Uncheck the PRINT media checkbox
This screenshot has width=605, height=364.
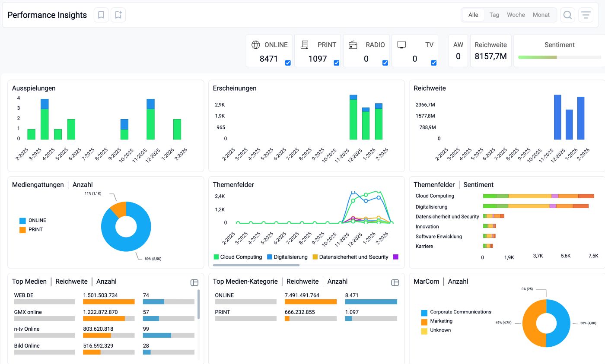337,63
